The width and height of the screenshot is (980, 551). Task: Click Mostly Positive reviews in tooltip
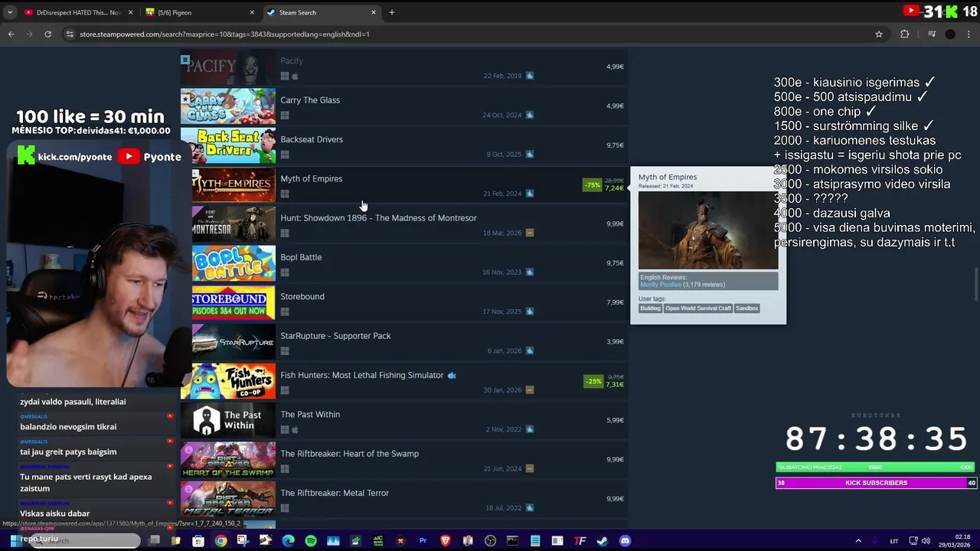coord(660,285)
